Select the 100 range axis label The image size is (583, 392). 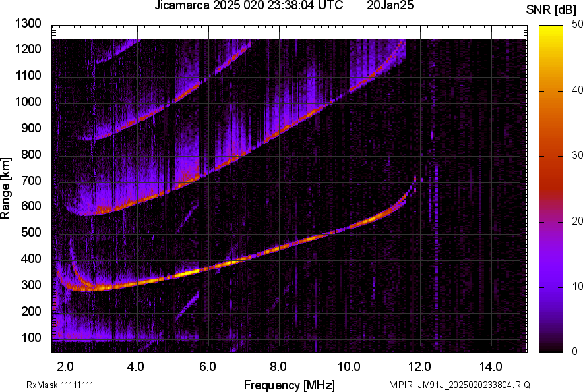coord(31,337)
